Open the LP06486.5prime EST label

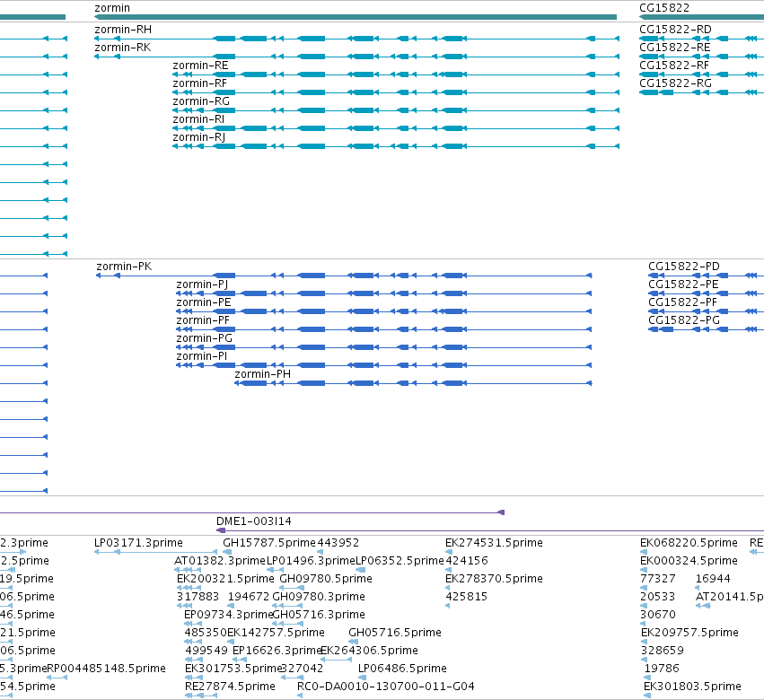pyautogui.click(x=402, y=669)
